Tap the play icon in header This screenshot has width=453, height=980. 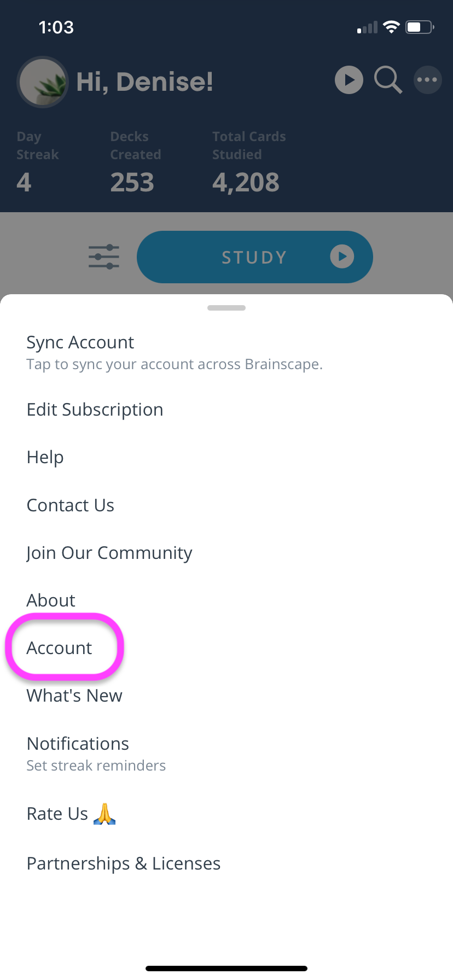click(x=349, y=80)
